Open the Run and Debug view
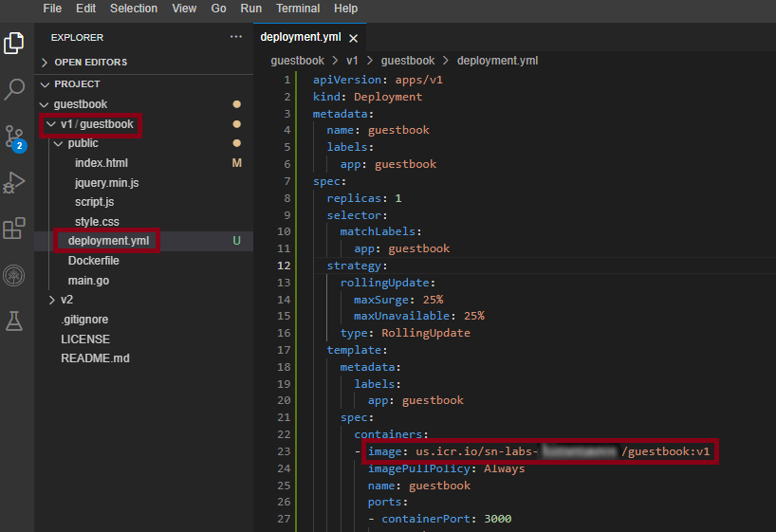 coord(14,182)
